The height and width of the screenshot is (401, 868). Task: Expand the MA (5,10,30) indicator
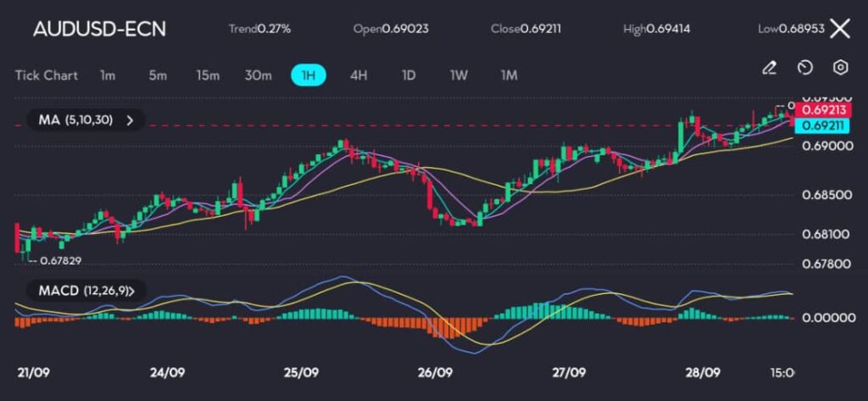(85, 120)
